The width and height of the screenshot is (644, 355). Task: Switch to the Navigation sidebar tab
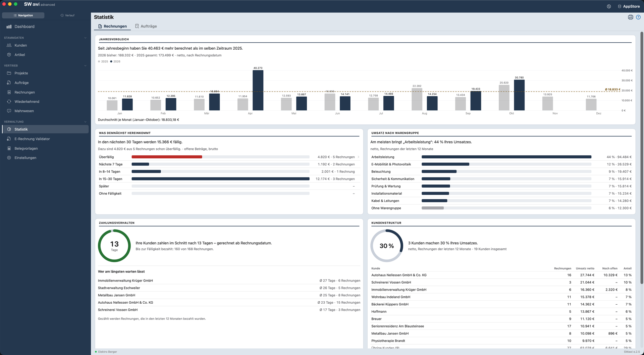(23, 15)
